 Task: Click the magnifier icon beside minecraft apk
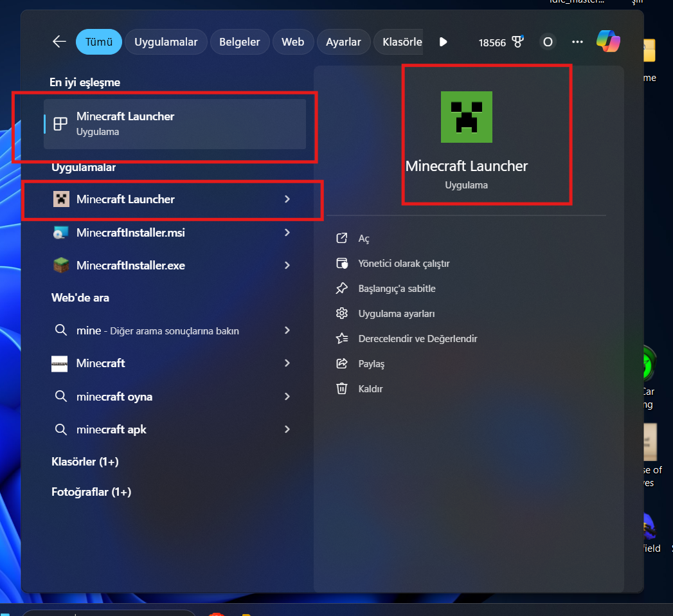pyautogui.click(x=61, y=430)
